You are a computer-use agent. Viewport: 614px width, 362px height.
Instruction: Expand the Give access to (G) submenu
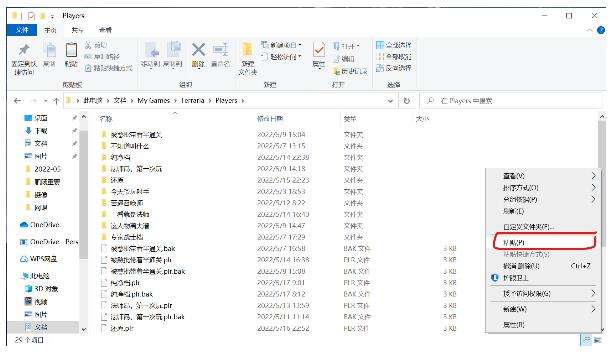[x=544, y=293]
